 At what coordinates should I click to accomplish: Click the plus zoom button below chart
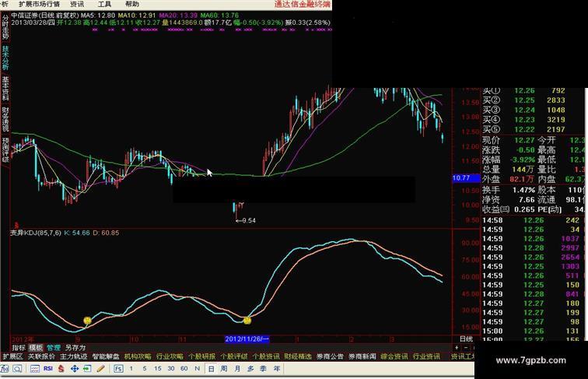(457, 347)
